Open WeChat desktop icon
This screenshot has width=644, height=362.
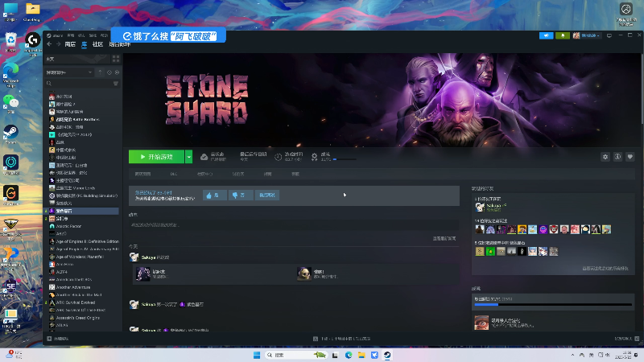point(10,103)
